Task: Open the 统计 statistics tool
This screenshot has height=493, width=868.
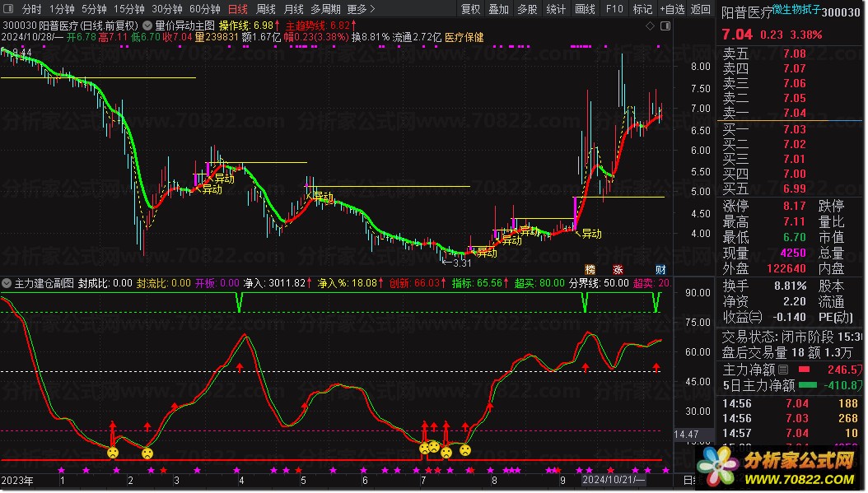Action: pyautogui.click(x=556, y=9)
